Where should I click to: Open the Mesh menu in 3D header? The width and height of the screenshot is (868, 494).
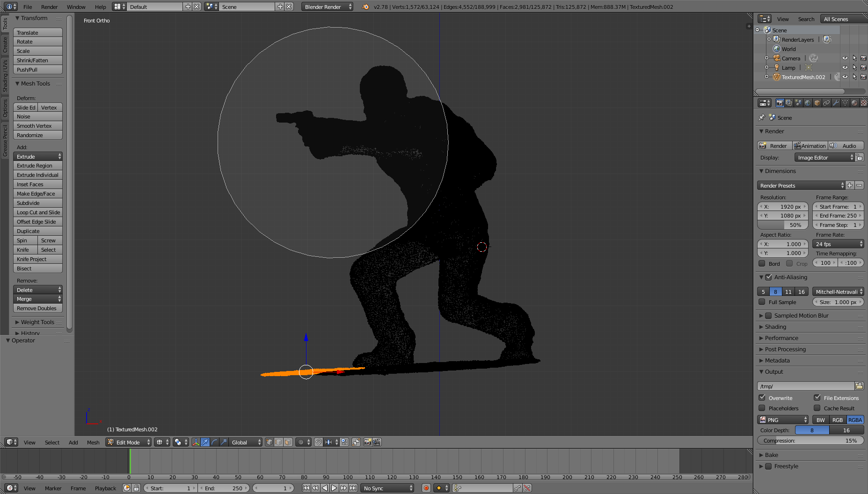93,442
